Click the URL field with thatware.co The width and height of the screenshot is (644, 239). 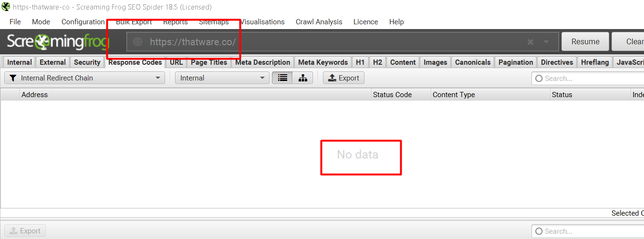(342, 41)
